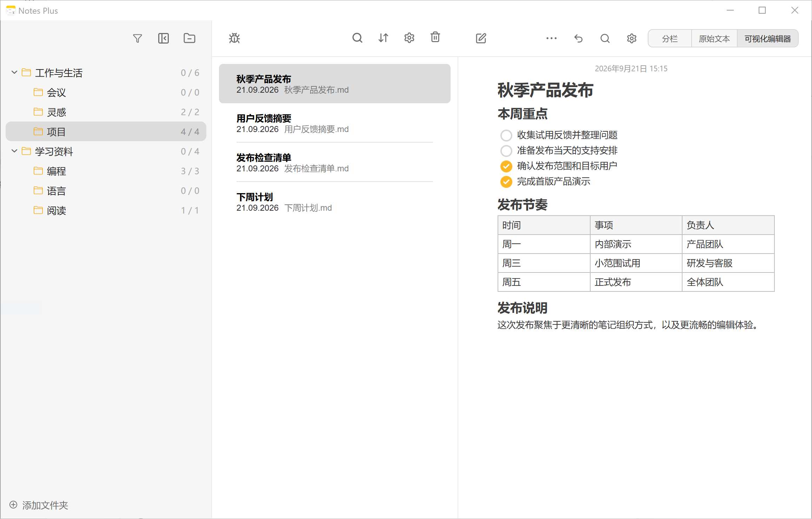Click folder icon of 编程
Image resolution: width=812 pixels, height=519 pixels.
point(38,171)
